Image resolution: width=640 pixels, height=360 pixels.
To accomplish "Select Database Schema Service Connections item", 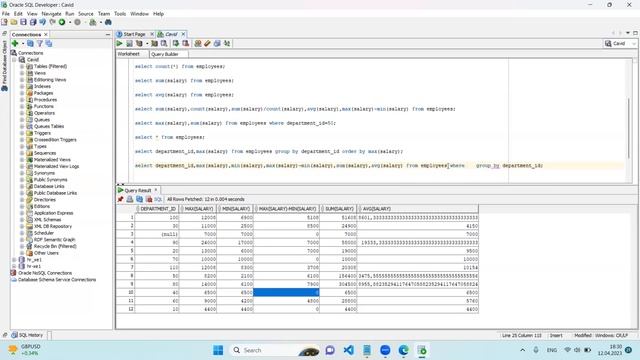I will point(57,280).
